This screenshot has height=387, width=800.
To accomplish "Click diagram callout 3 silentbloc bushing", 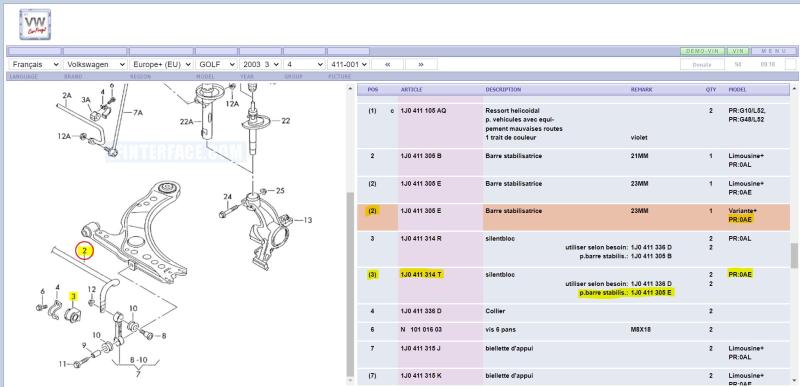I will 73,296.
